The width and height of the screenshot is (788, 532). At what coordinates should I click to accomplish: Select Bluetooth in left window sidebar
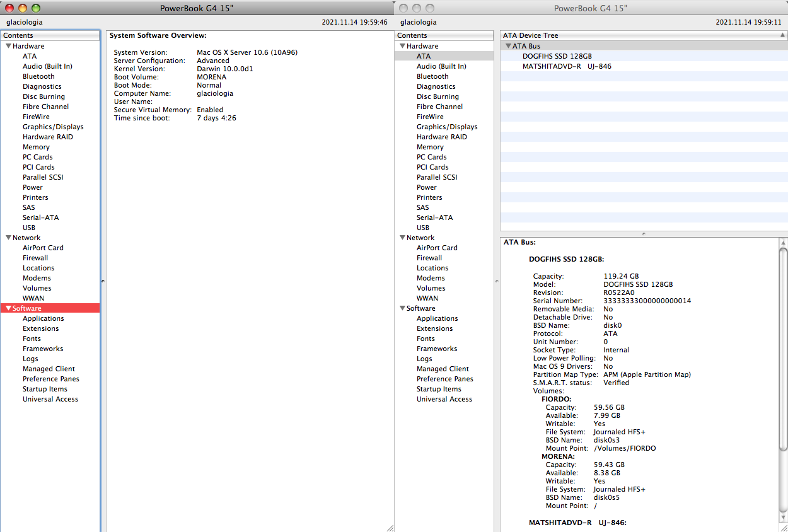point(38,76)
